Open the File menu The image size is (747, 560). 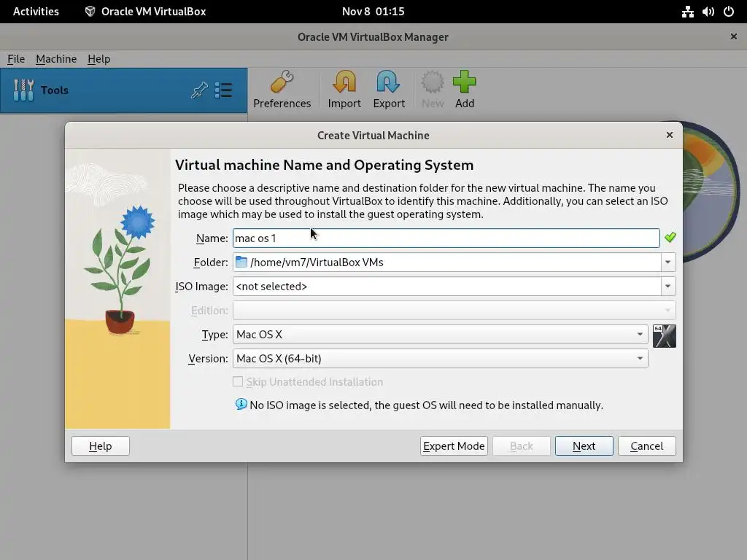pos(16,58)
